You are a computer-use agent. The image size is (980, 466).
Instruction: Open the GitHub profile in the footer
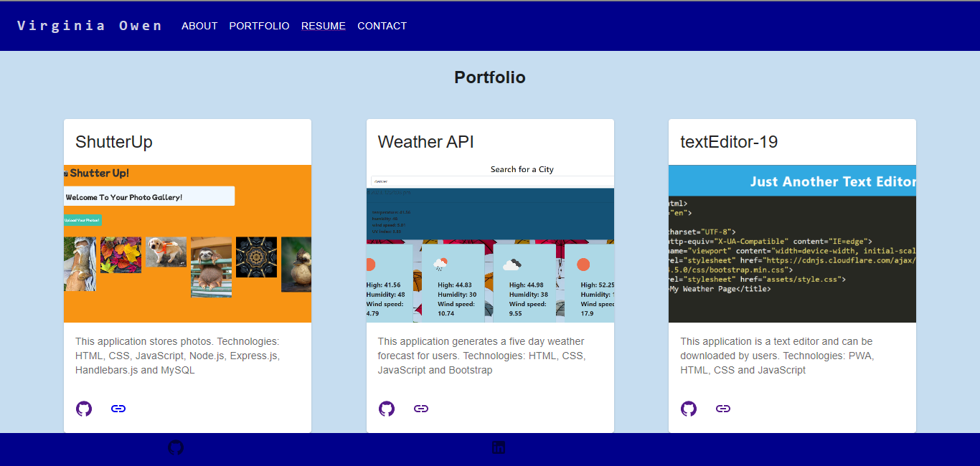pyautogui.click(x=176, y=447)
